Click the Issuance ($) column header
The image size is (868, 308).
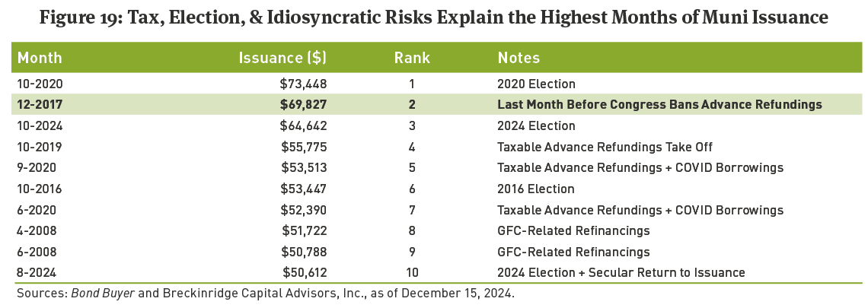[x=282, y=58]
